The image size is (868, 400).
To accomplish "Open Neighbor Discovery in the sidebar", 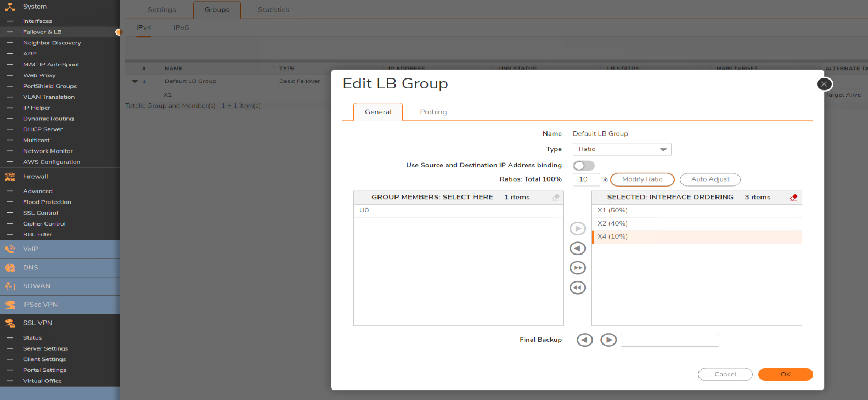I will pos(52,43).
